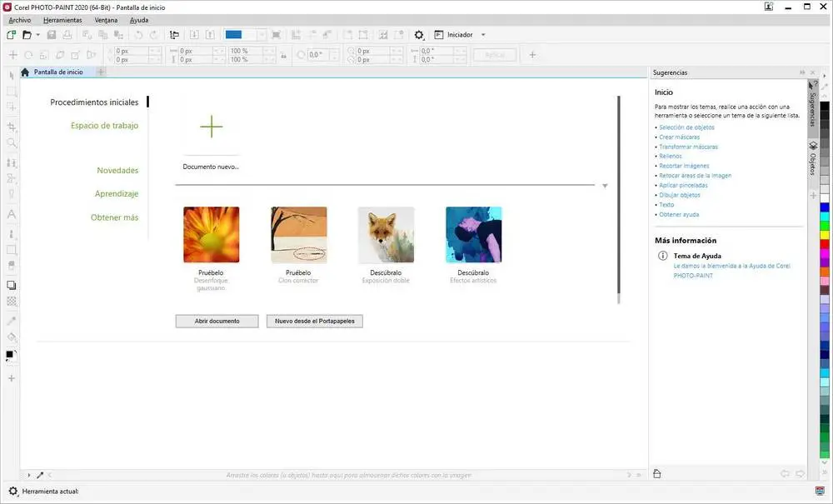833x504 pixels.
Task: Pick the blue swatch in color palette
Action: [825, 207]
